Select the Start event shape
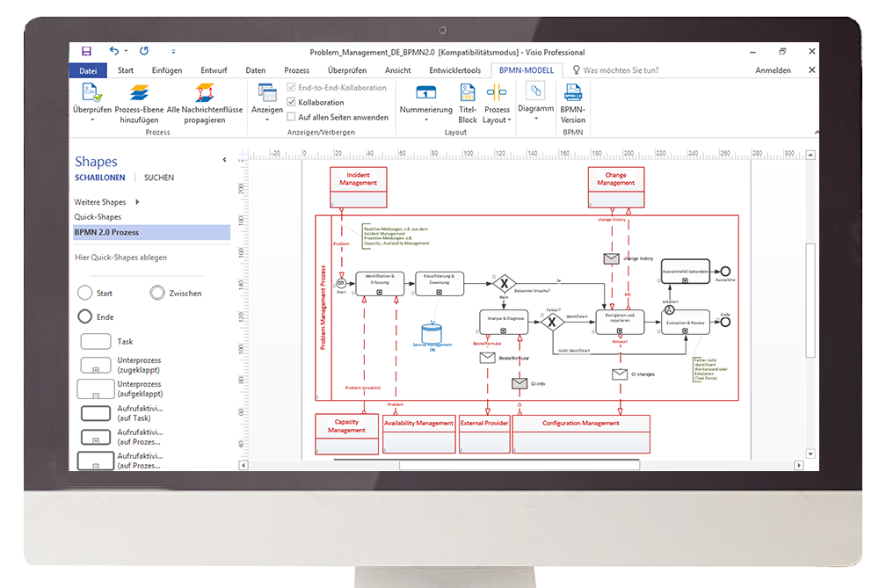The height and width of the screenshot is (588, 879). 84,293
